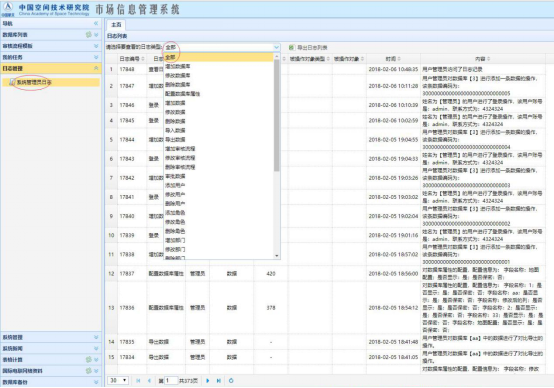Expand the 国际电联网络资料 panel chevron
This screenshot has width=554, height=388.
[x=96, y=371]
